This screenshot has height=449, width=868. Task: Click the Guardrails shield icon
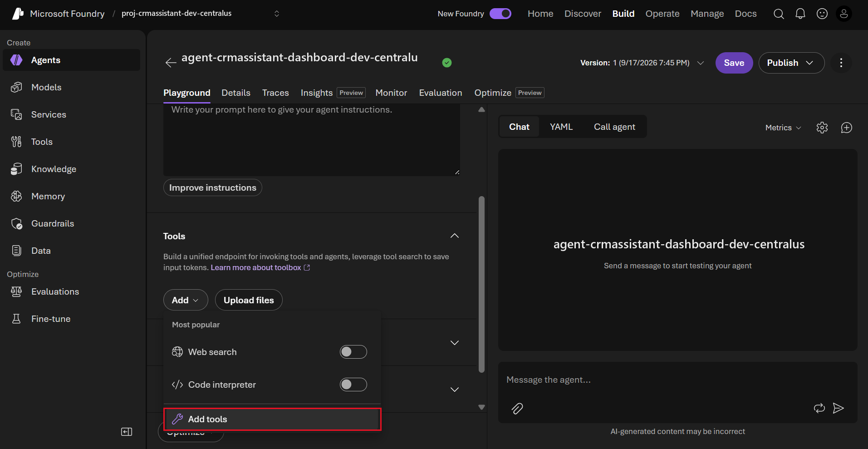[16, 223]
